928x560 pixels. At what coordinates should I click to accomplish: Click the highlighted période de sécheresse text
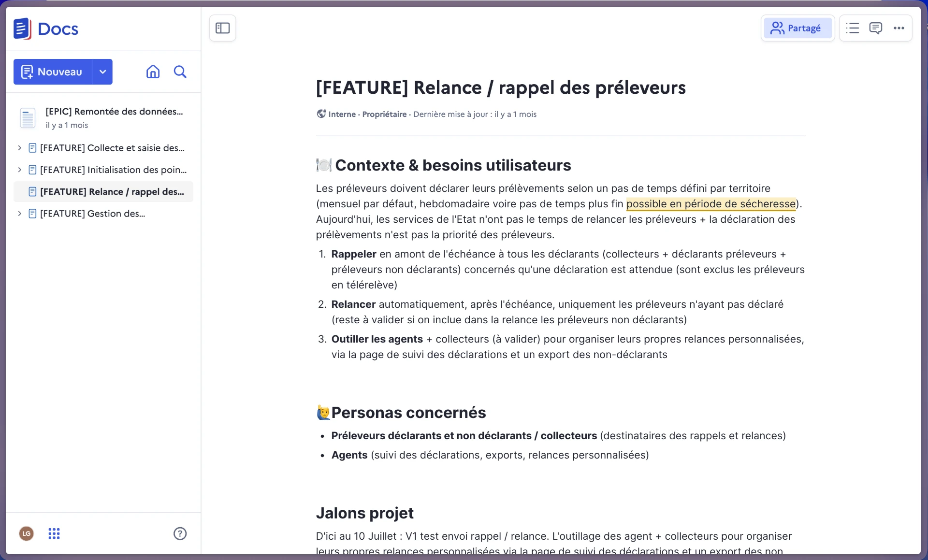(711, 204)
